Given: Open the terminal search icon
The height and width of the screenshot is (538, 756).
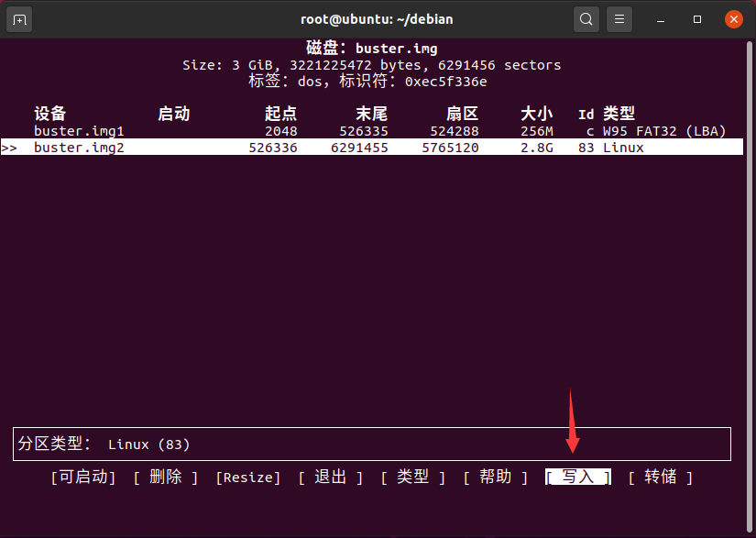Looking at the screenshot, I should point(586,19).
